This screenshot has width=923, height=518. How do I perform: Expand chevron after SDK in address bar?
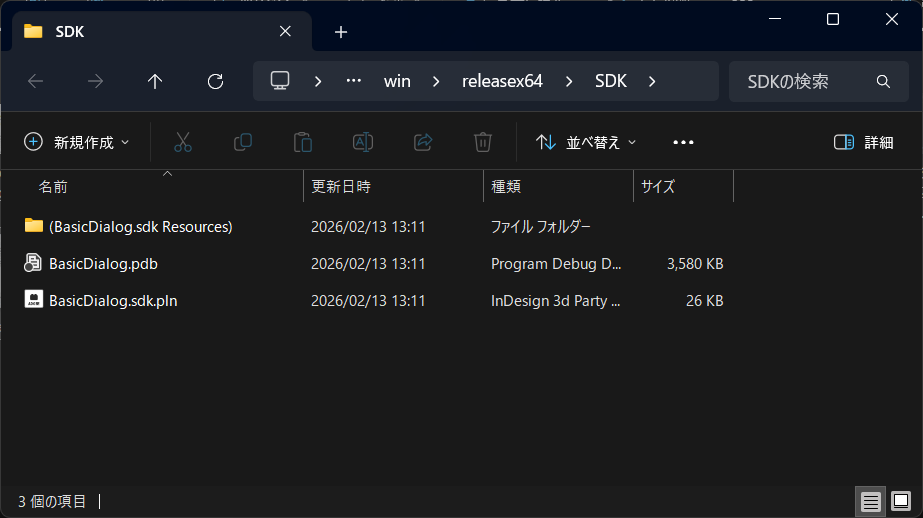pyautogui.click(x=652, y=82)
